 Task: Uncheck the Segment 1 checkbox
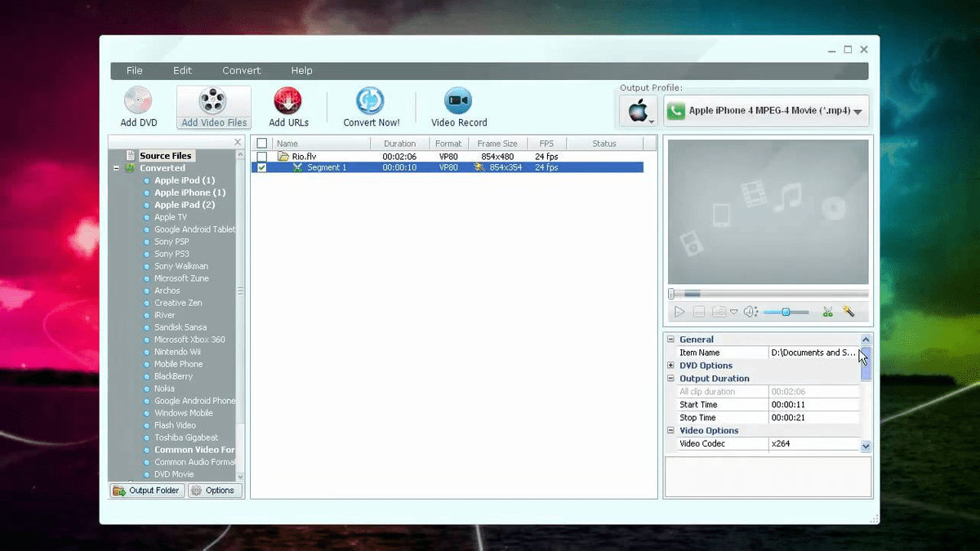[262, 167]
